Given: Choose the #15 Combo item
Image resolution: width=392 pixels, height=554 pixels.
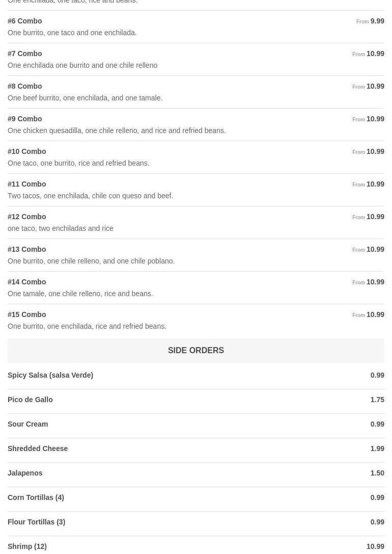Looking at the screenshot, I should tap(27, 315).
